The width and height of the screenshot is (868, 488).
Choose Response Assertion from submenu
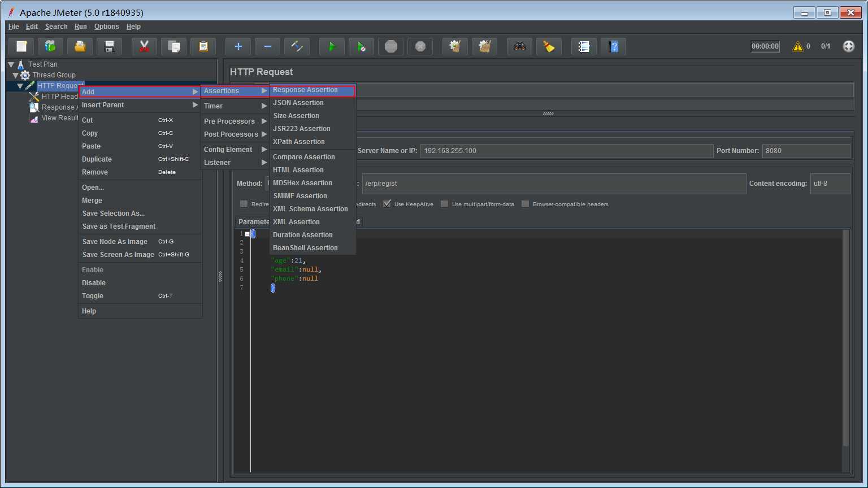pyautogui.click(x=313, y=90)
